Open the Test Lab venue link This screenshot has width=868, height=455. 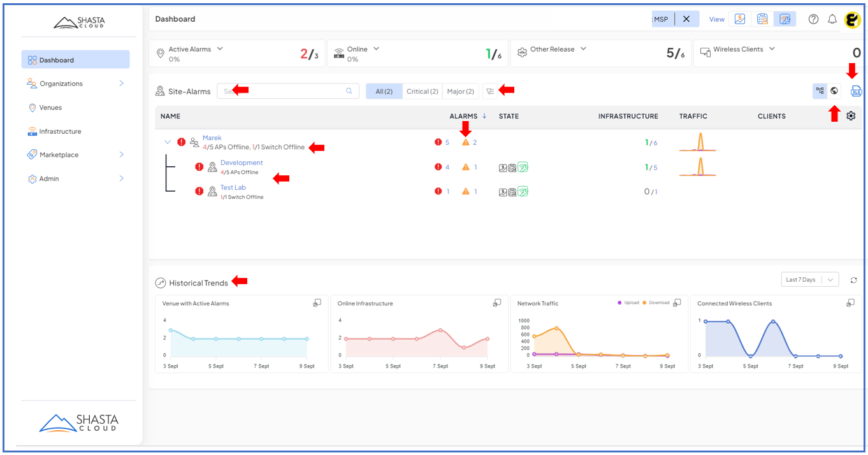[233, 187]
